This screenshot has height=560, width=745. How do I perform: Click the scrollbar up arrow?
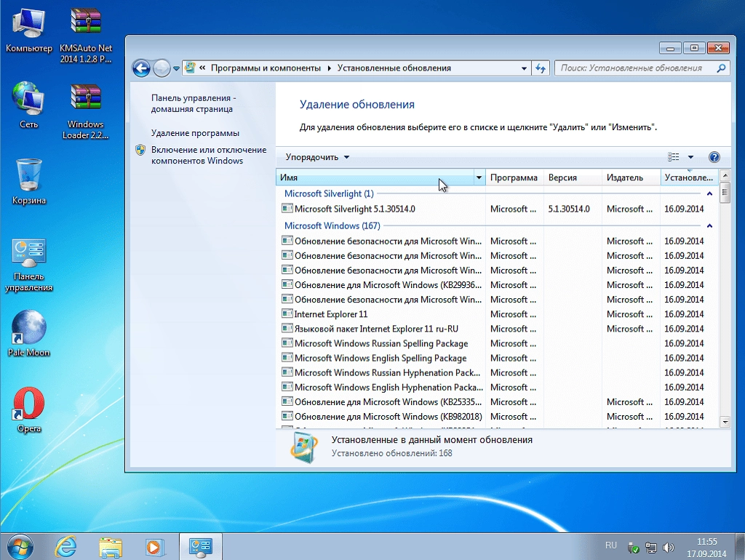[725, 175]
